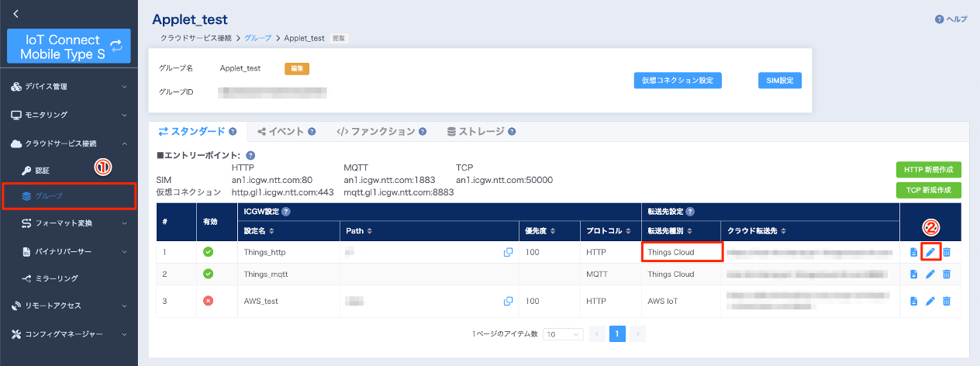The image size is (980, 366).
Task: Toggle the enabled status of Things_mqtt
Action: [208, 274]
